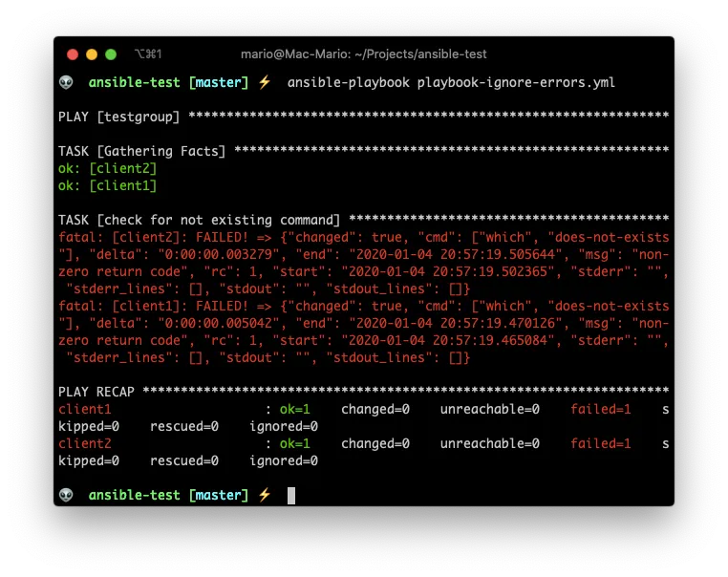
Task: Click the red close window button
Action: click(x=73, y=54)
